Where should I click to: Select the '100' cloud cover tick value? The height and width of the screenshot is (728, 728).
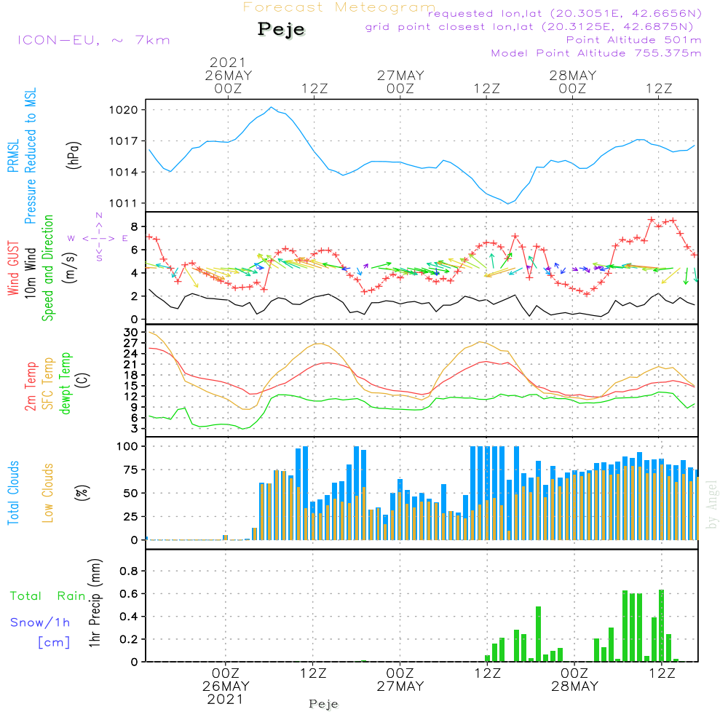tap(127, 446)
